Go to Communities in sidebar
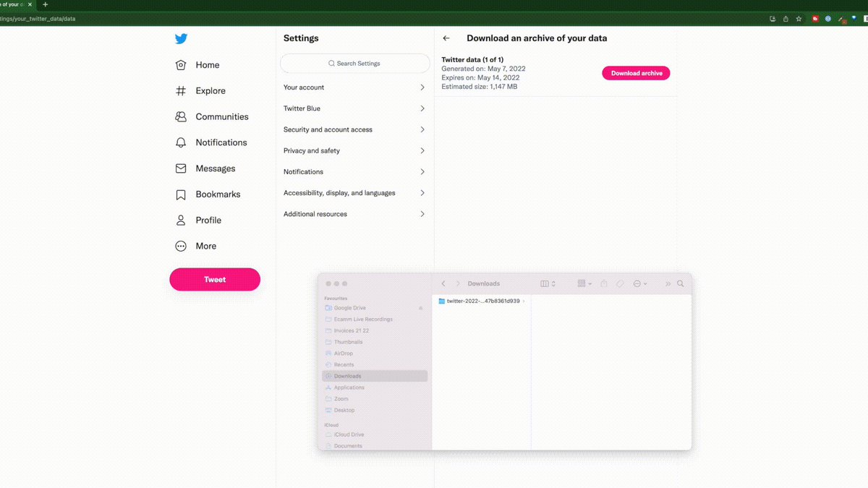This screenshot has height=488, width=868. click(212, 117)
